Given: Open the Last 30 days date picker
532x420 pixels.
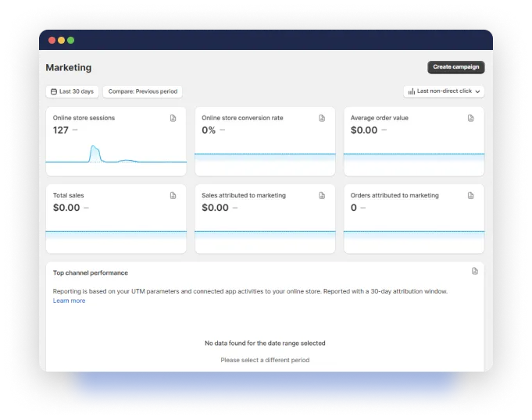Looking at the screenshot, I should pyautogui.click(x=72, y=91).
